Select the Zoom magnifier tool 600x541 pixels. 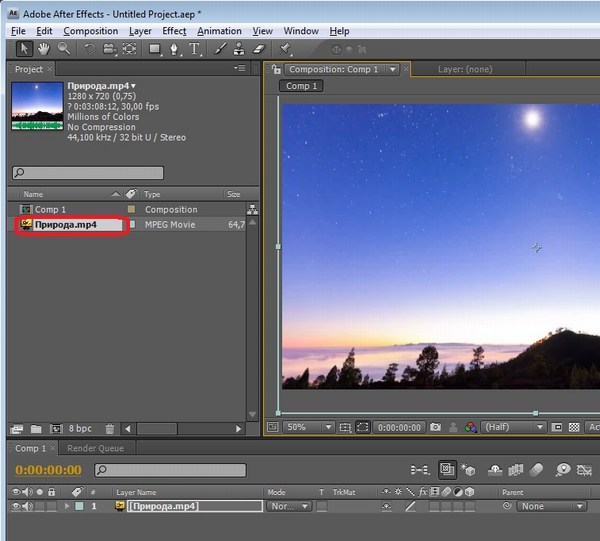[64, 48]
